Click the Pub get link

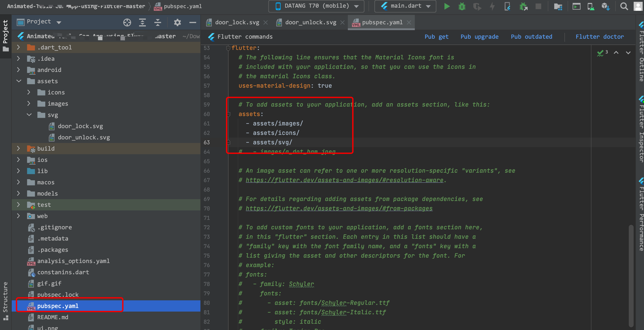[436, 37]
